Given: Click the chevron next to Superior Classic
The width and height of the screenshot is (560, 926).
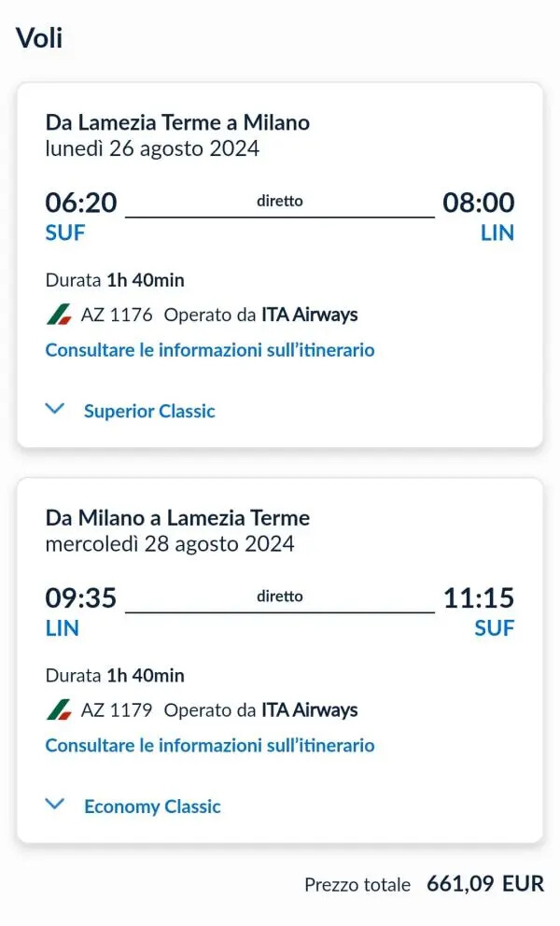Looking at the screenshot, I should pyautogui.click(x=54, y=408).
